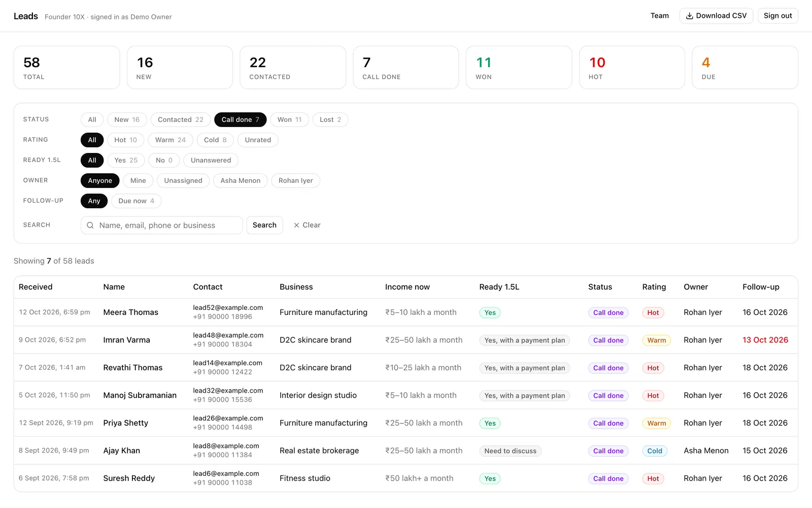Click Priya Shetty's Warm rating badge
Image resolution: width=812 pixels, height=508 pixels.
click(657, 423)
